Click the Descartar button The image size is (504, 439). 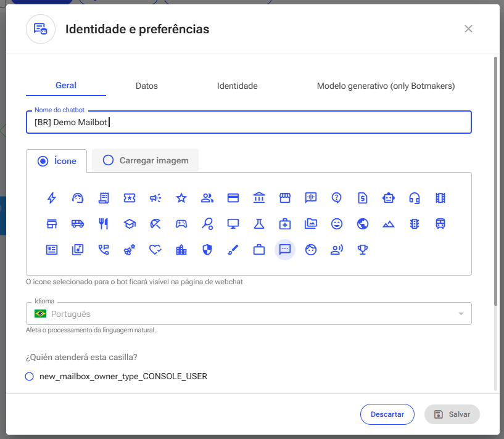[x=387, y=414]
